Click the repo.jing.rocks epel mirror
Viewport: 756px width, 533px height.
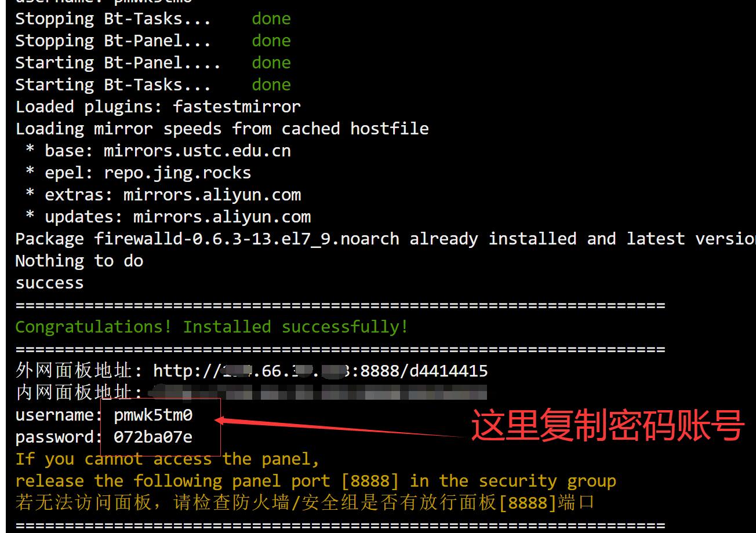point(177,173)
